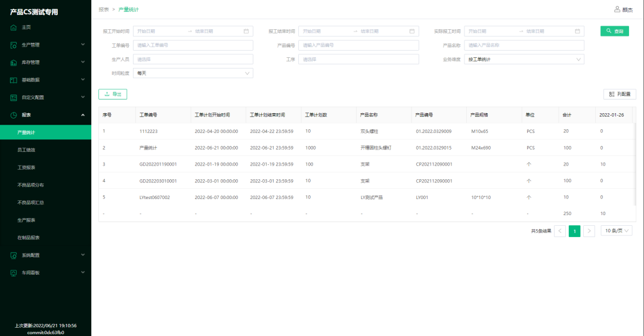Click the 基础数据 sidebar icon
This screenshot has width=644, height=336.
(x=13, y=80)
